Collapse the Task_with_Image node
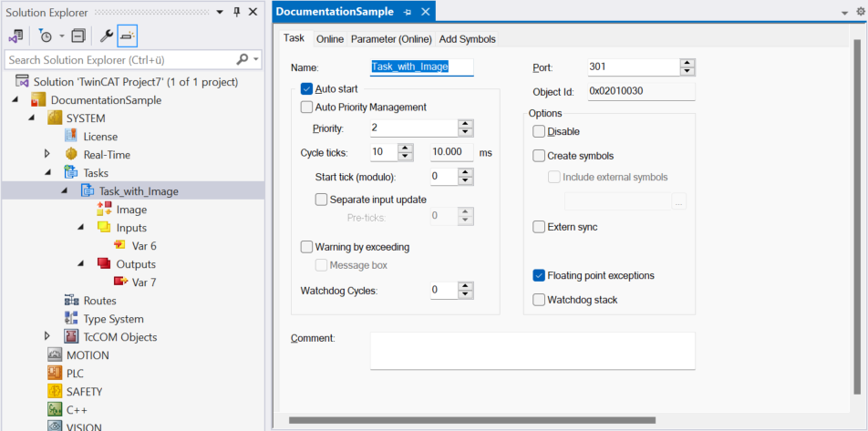The image size is (868, 431). click(64, 190)
